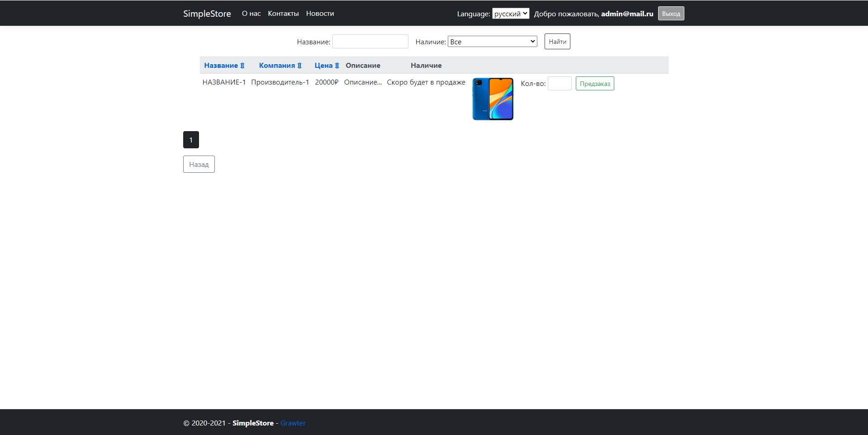Navigate to Контакты section
Image resolution: width=868 pixels, height=435 pixels.
coord(283,13)
